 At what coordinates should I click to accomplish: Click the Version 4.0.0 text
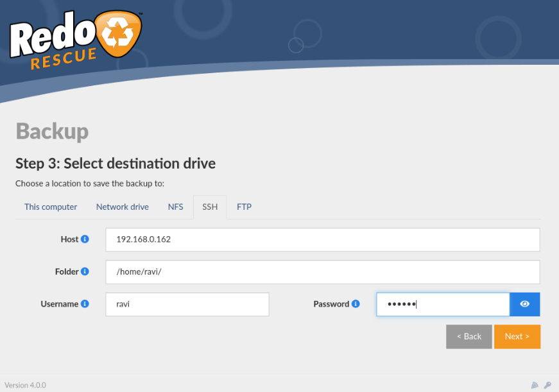coord(25,385)
